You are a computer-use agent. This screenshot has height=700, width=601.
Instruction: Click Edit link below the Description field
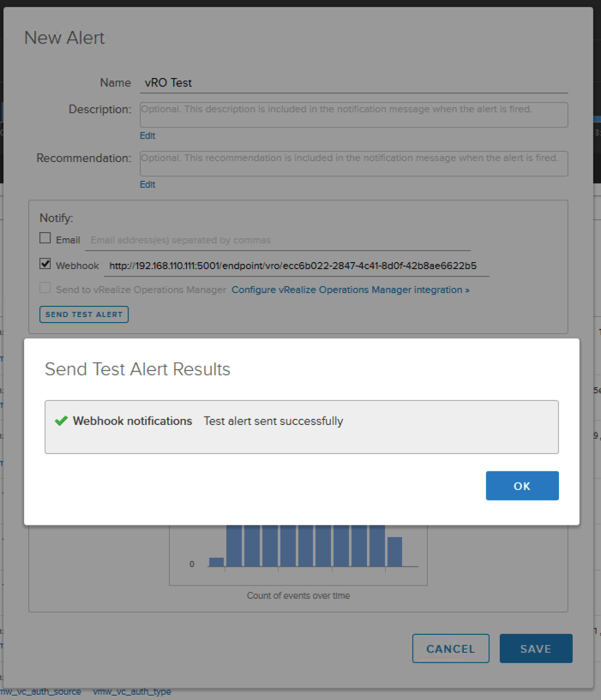point(147,135)
